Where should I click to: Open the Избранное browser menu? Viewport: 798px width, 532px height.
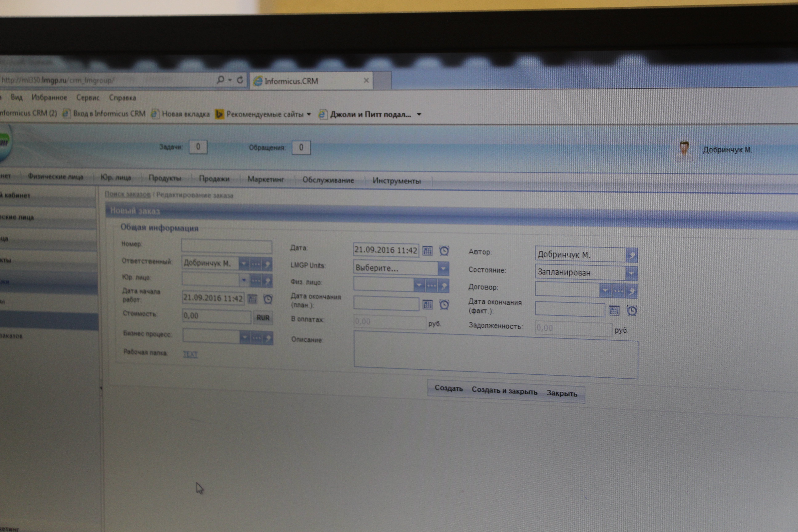point(49,97)
